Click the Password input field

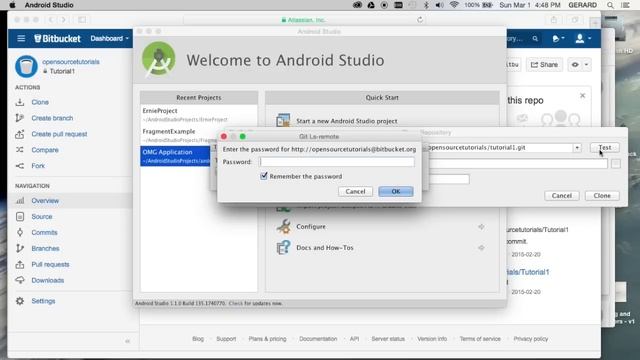tap(337, 162)
